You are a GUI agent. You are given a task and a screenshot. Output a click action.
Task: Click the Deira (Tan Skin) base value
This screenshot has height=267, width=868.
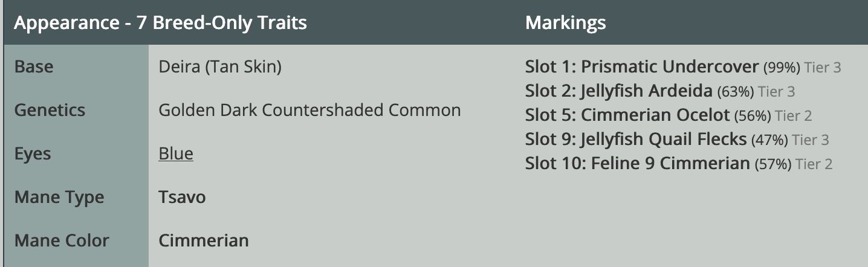coord(220,66)
